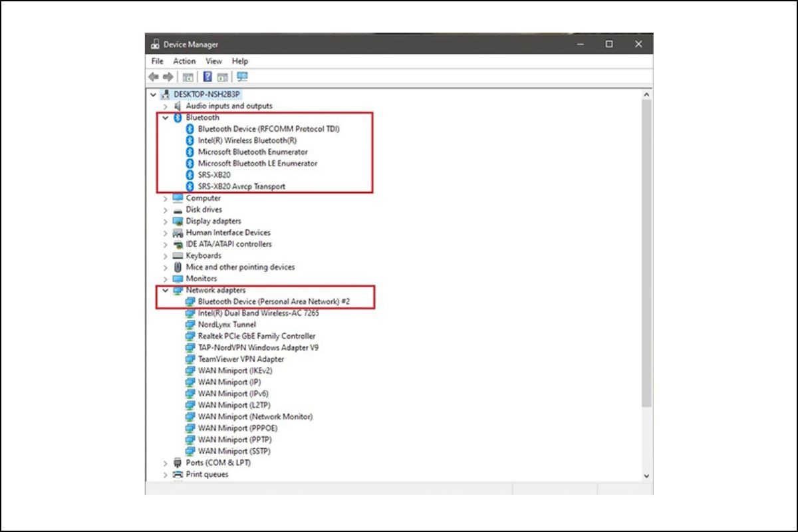Toggle the Show/Hide Console Tree toolbar icon
Image resolution: width=798 pixels, height=532 pixels.
click(x=188, y=77)
